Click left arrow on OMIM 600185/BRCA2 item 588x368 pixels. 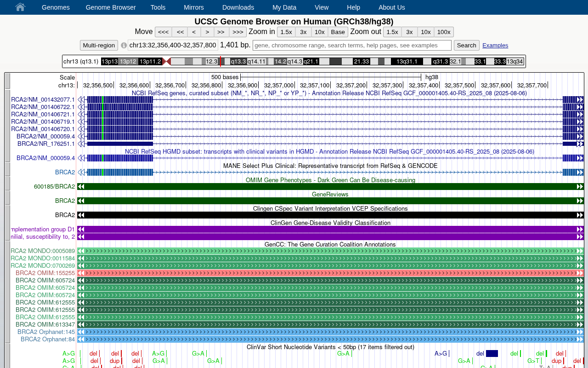pyautogui.click(x=81, y=186)
